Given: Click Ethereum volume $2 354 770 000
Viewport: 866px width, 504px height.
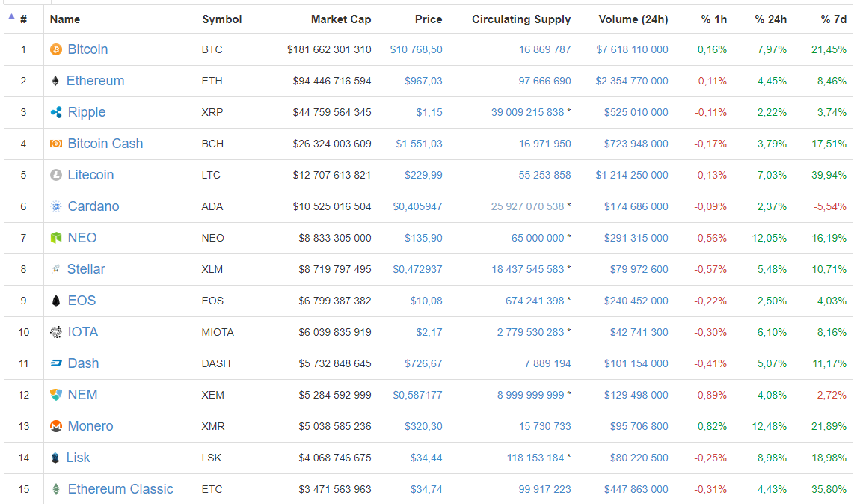Looking at the screenshot, I should [632, 82].
